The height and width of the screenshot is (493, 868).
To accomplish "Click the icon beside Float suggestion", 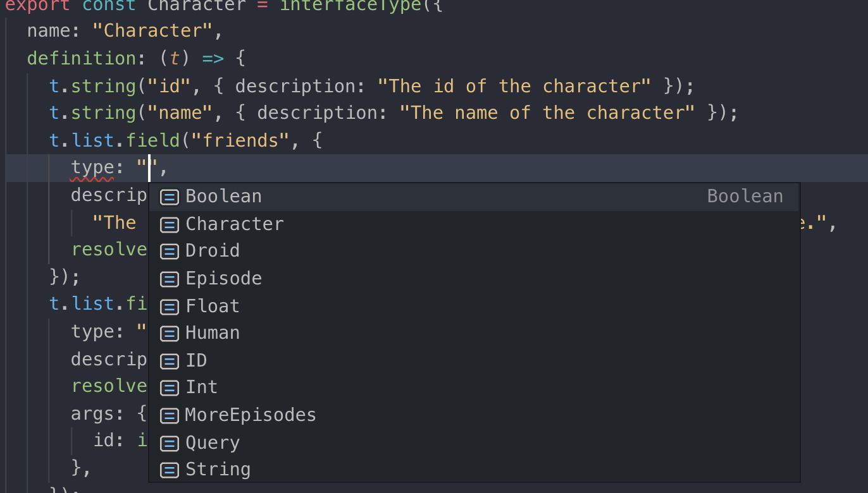I will [169, 307].
